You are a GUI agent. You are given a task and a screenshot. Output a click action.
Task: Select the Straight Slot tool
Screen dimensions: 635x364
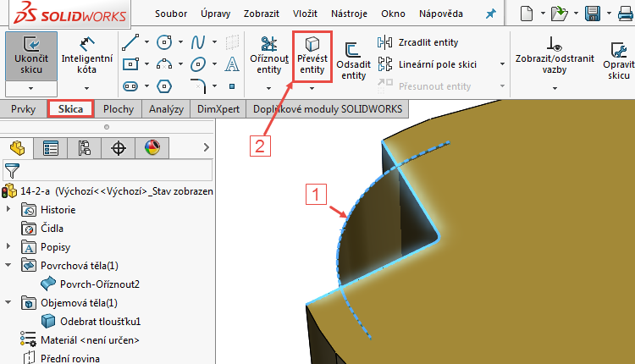click(x=130, y=85)
